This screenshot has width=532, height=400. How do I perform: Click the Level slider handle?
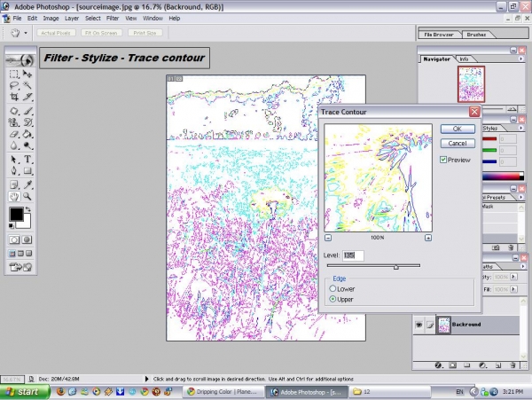(396, 267)
